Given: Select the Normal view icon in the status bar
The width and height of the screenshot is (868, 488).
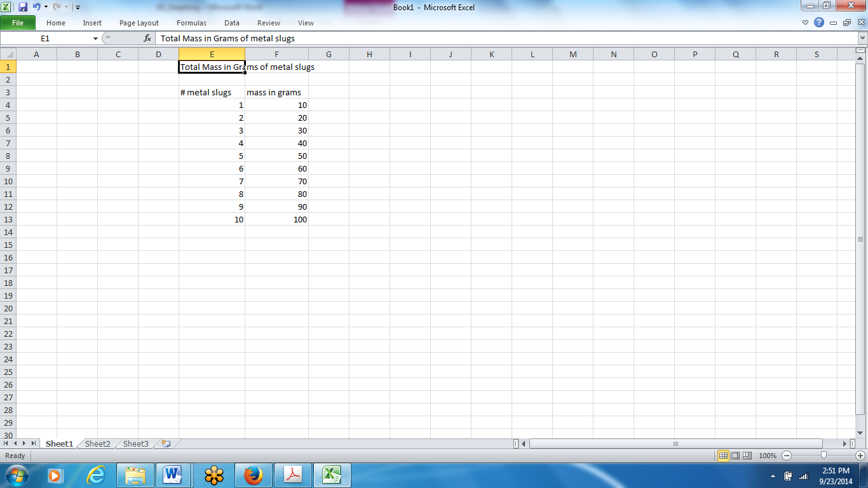Looking at the screenshot, I should (723, 456).
